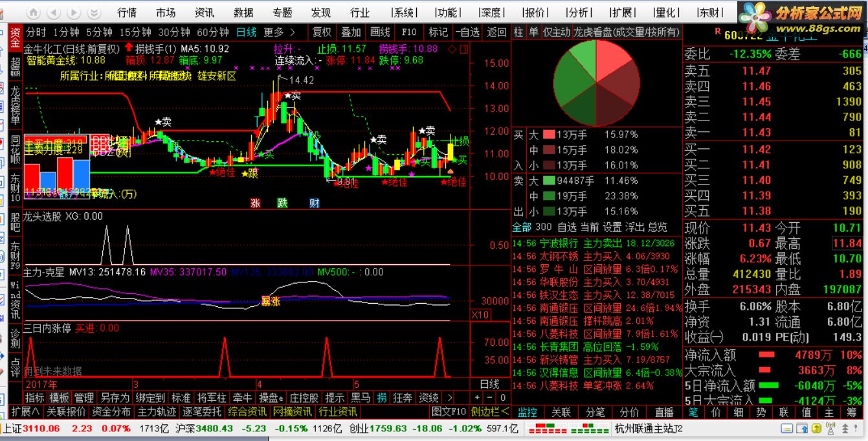This screenshot has width=868, height=441.
Task: Open 诊测 sidebar panel
Action: pos(15,338)
